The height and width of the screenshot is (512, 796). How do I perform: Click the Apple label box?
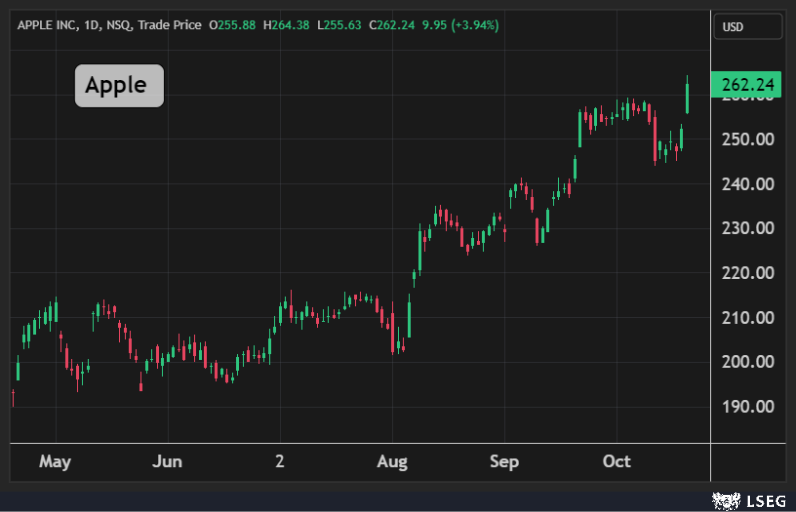[x=118, y=86]
